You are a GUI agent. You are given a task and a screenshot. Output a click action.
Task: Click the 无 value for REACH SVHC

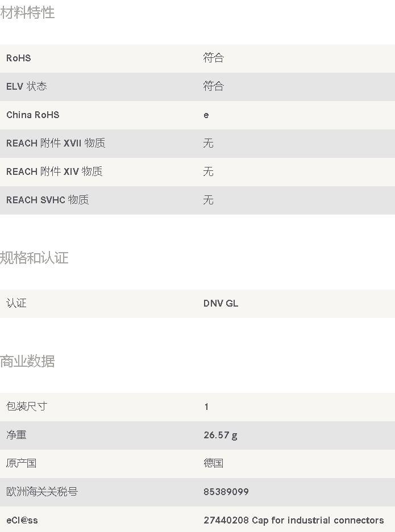coord(208,200)
